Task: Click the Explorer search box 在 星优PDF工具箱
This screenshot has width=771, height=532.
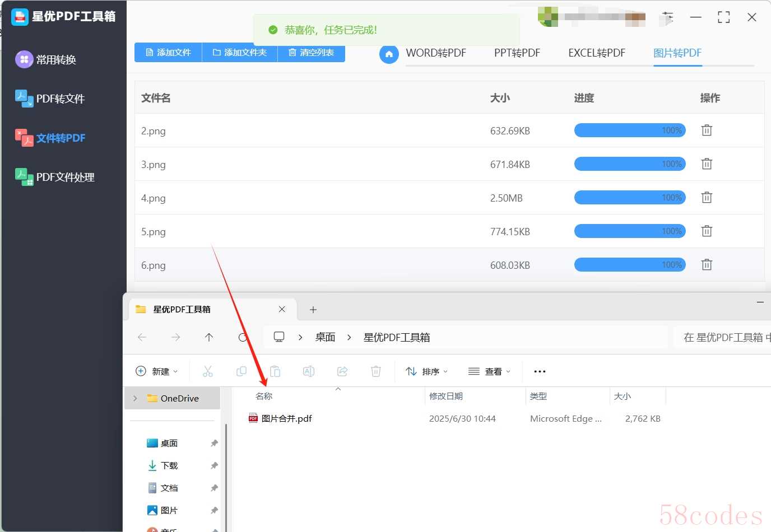Action: pos(722,337)
